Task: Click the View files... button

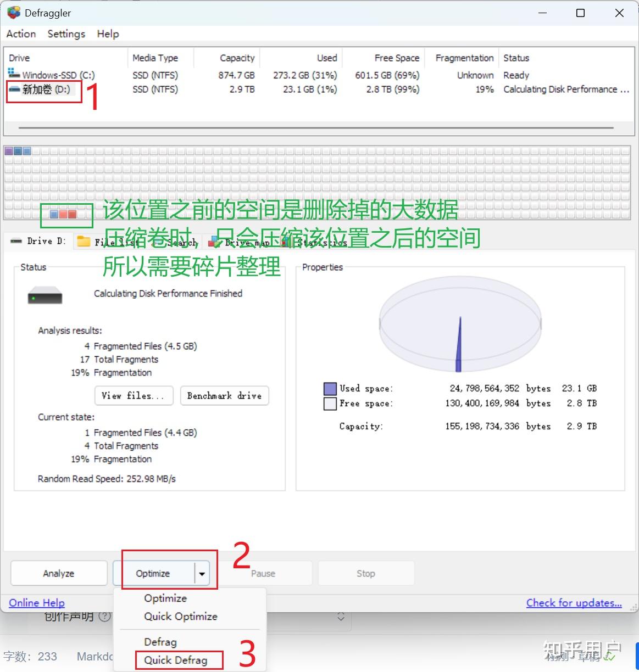Action: click(134, 395)
